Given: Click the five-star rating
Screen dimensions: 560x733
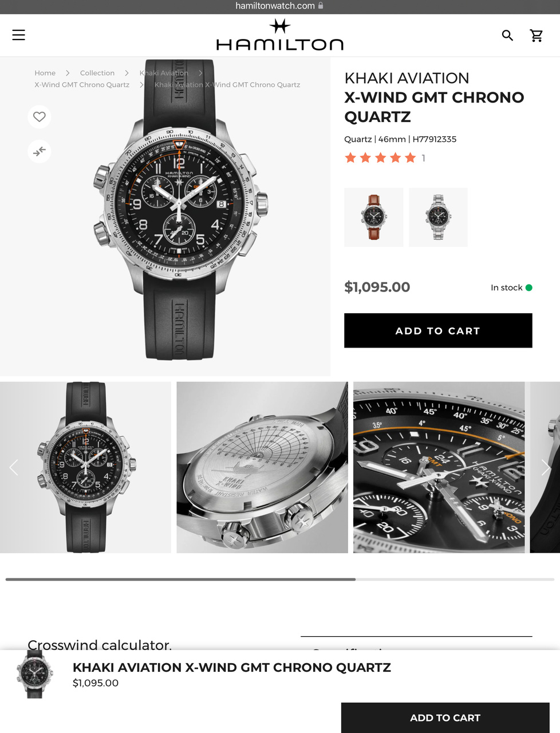Looking at the screenshot, I should (x=380, y=158).
